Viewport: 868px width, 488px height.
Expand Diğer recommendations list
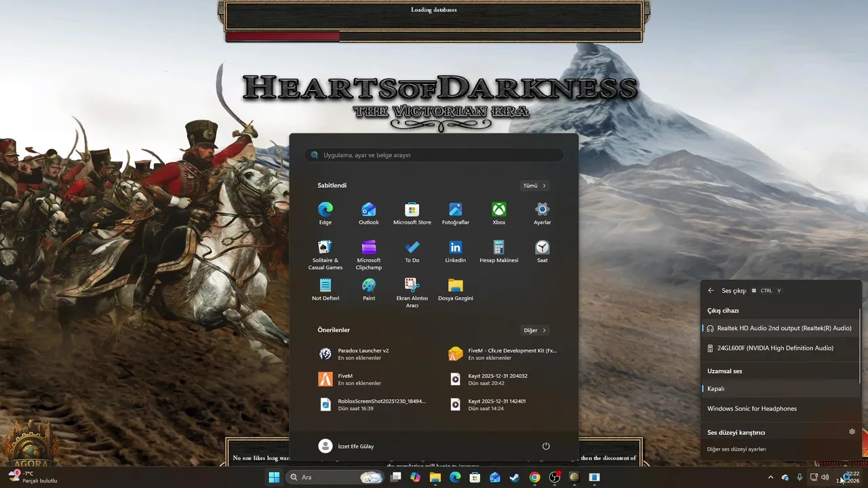click(534, 331)
